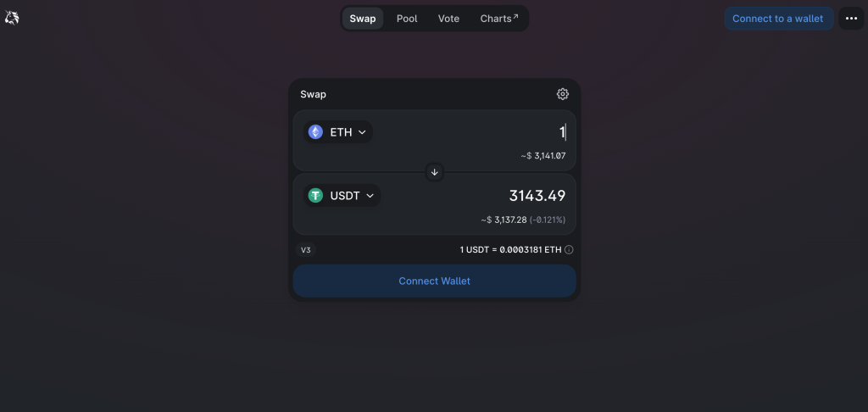Screen dimensions: 868x412
Task: Click the Tether USDT token icon
Action: (315, 196)
